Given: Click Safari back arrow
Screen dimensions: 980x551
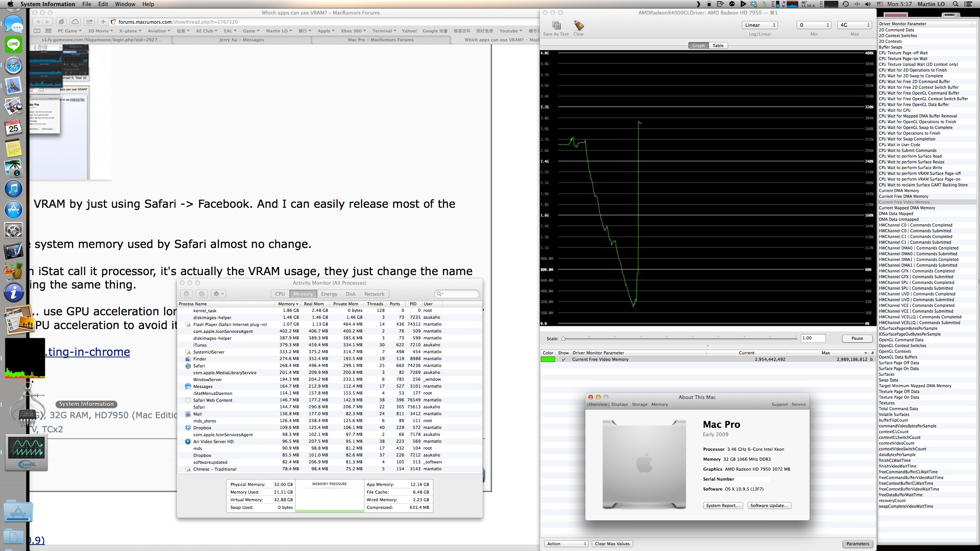Looking at the screenshot, I should [37, 22].
